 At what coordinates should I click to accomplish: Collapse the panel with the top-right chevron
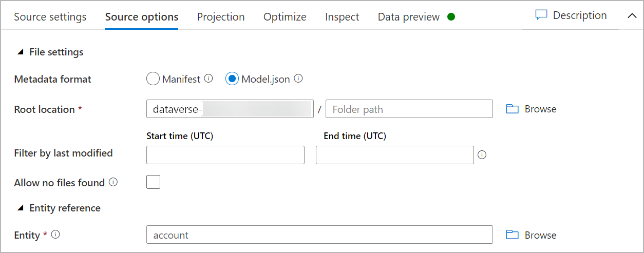point(632,15)
